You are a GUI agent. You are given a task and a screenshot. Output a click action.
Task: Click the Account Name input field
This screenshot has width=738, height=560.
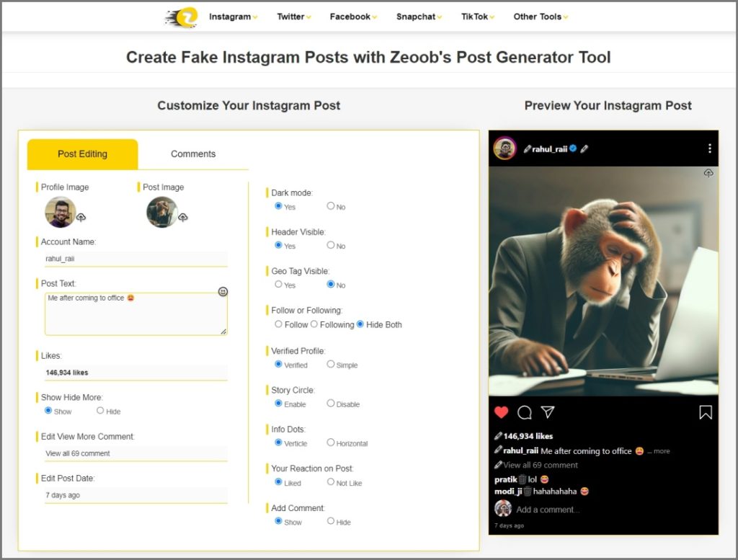coord(136,259)
